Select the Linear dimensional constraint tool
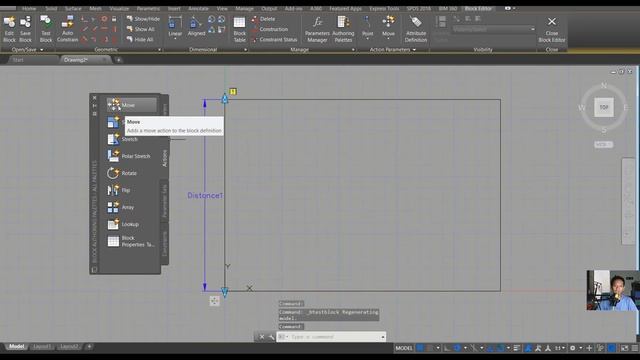 click(x=175, y=26)
